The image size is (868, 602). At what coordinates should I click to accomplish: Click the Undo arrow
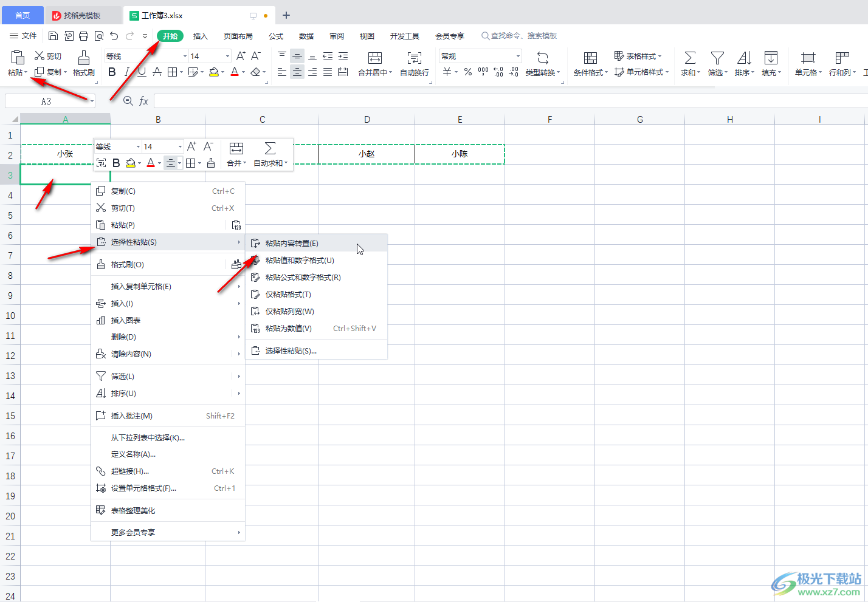[114, 36]
